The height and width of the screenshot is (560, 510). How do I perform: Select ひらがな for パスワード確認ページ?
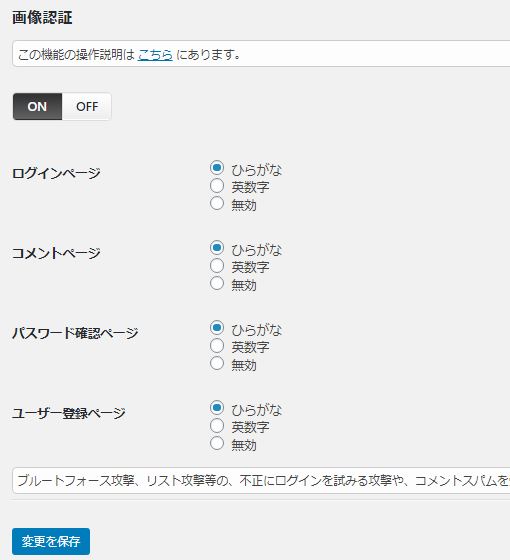(x=217, y=328)
